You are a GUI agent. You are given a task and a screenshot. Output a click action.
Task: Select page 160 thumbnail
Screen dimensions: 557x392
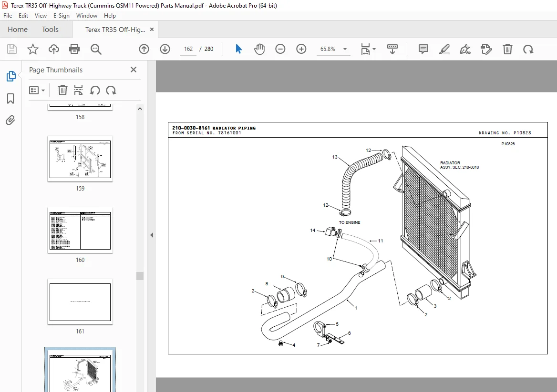(x=80, y=230)
